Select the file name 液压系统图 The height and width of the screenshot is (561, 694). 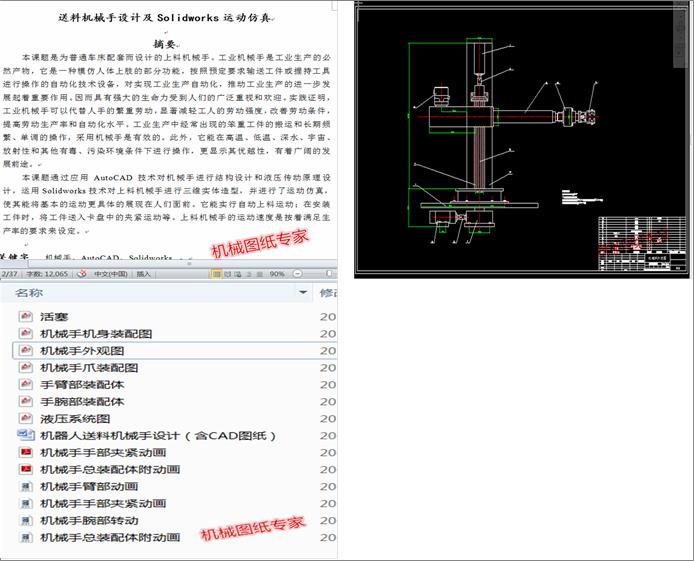75,419
